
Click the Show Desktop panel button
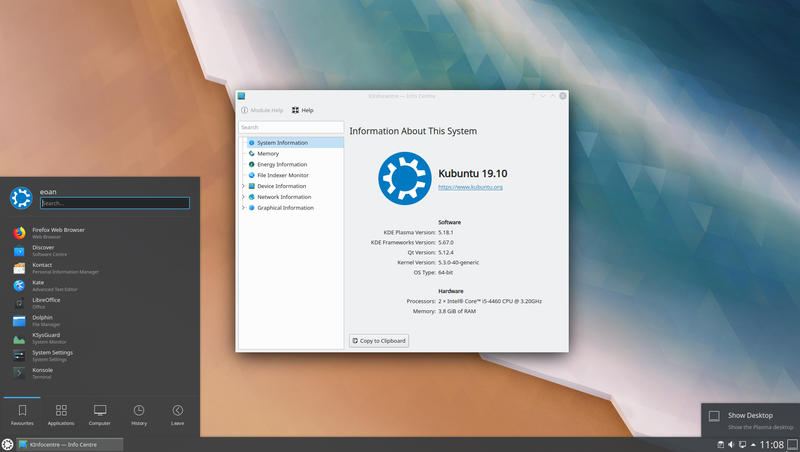click(792, 445)
